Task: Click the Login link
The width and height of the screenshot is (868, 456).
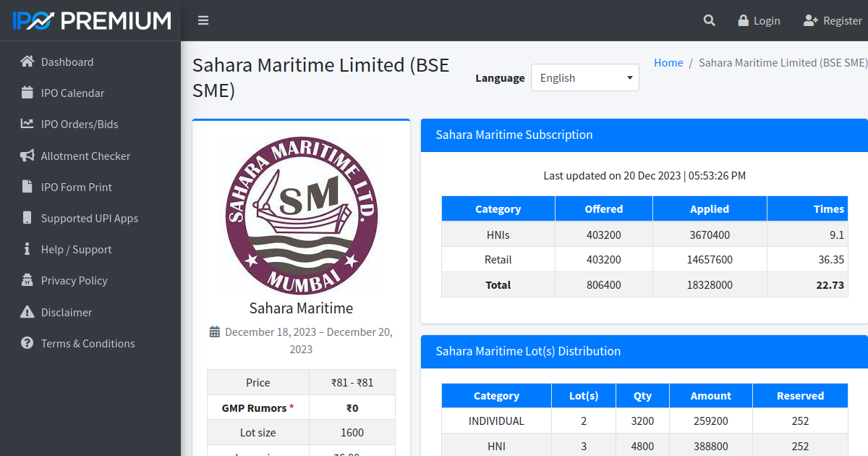Action: coord(759,20)
